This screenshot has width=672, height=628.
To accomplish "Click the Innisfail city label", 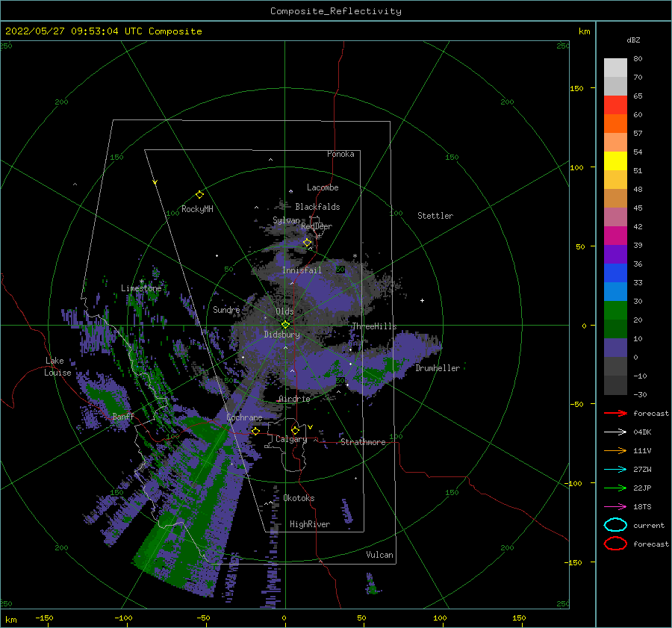I will (x=302, y=270).
